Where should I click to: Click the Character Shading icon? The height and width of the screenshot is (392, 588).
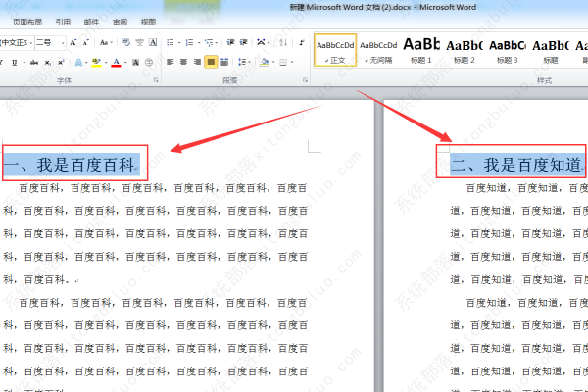tap(135, 63)
